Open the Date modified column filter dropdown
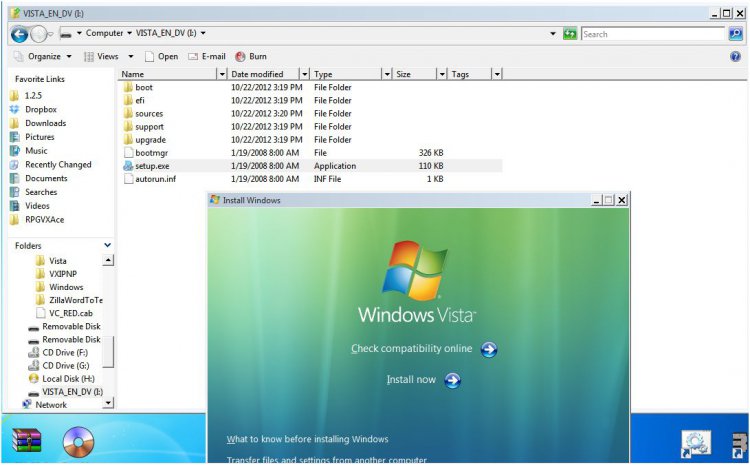The image size is (750, 465). coord(305,74)
